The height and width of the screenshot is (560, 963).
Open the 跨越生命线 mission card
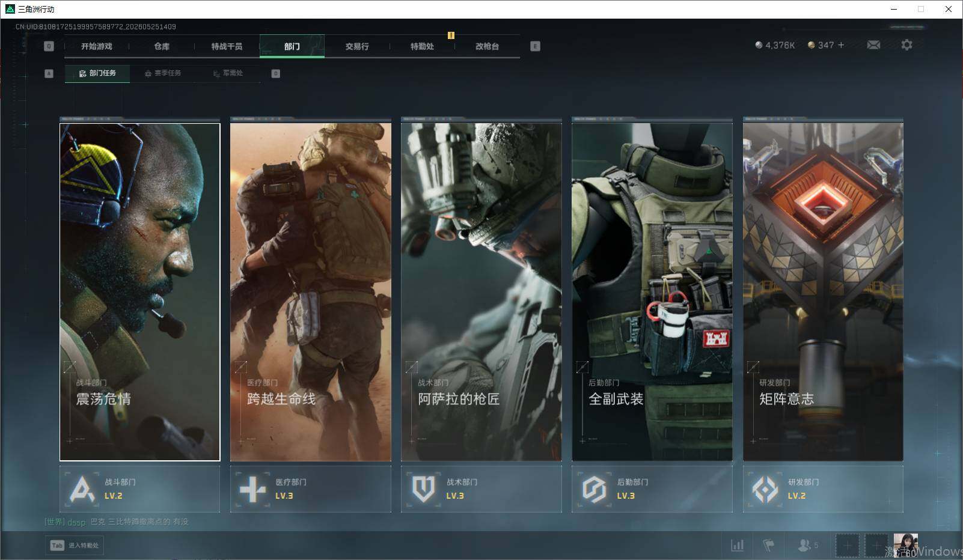tap(311, 292)
